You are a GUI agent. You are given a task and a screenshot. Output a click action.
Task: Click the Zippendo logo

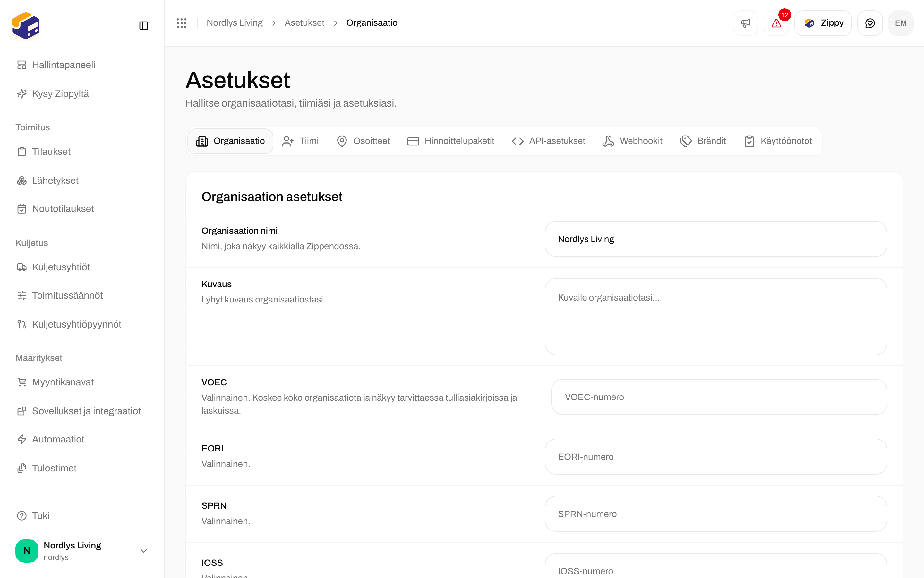[26, 26]
